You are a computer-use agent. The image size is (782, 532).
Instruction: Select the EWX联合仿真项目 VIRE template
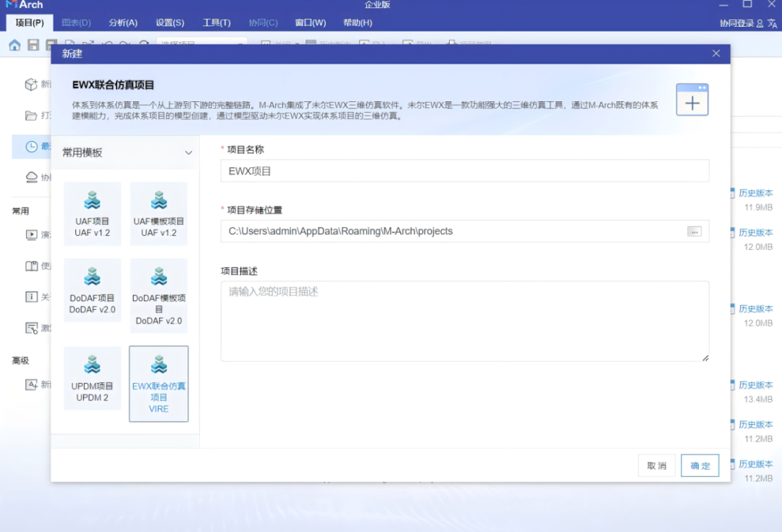pyautogui.click(x=159, y=384)
